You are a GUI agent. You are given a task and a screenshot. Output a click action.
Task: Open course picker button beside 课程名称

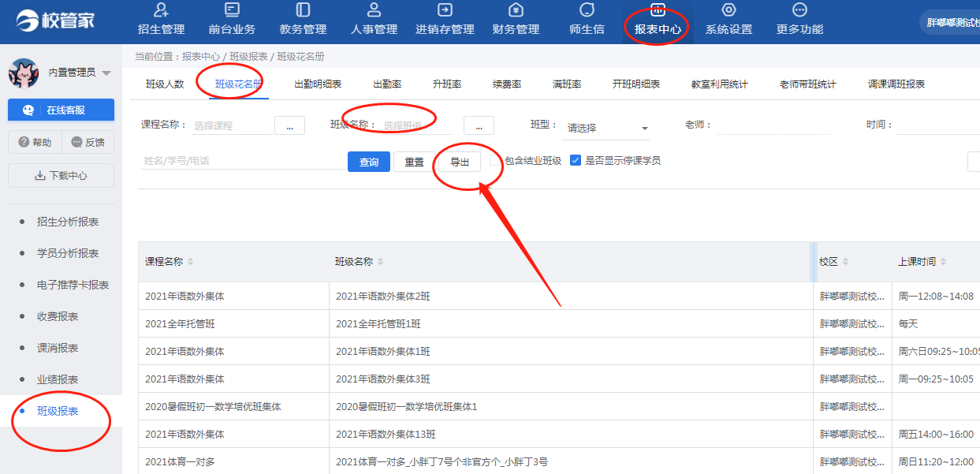(289, 125)
